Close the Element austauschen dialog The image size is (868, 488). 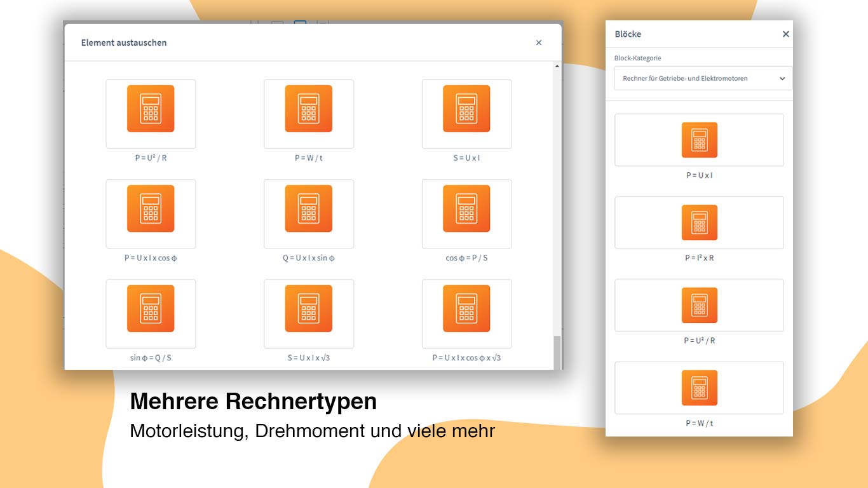(539, 43)
